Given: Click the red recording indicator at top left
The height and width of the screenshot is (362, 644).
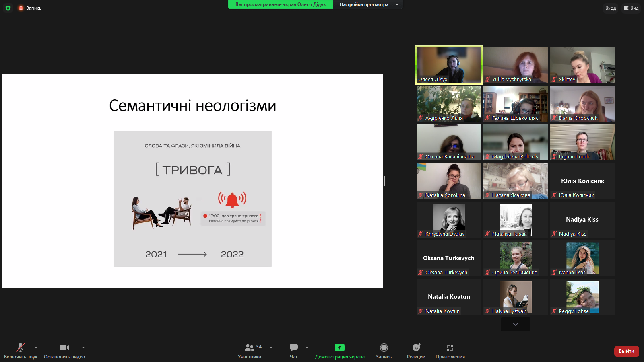Looking at the screenshot, I should tap(21, 8).
